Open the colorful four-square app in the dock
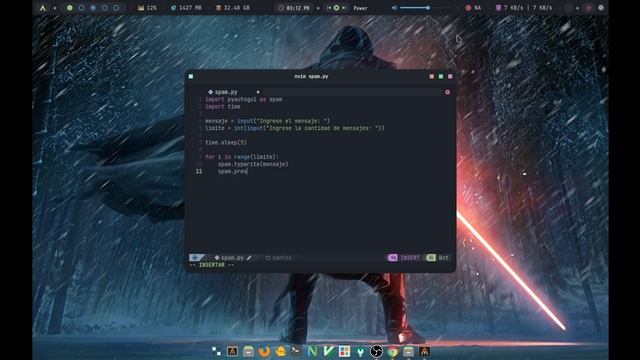This screenshot has height=360, width=640. (344, 351)
